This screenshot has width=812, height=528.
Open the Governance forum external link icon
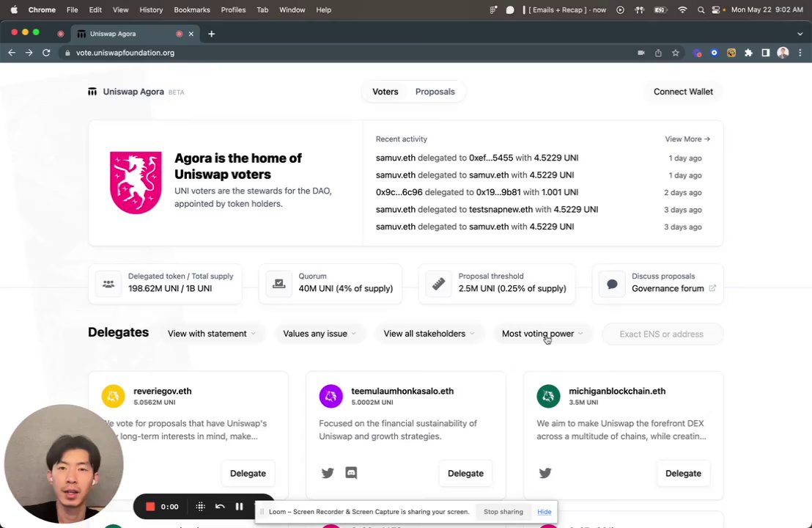click(x=712, y=288)
